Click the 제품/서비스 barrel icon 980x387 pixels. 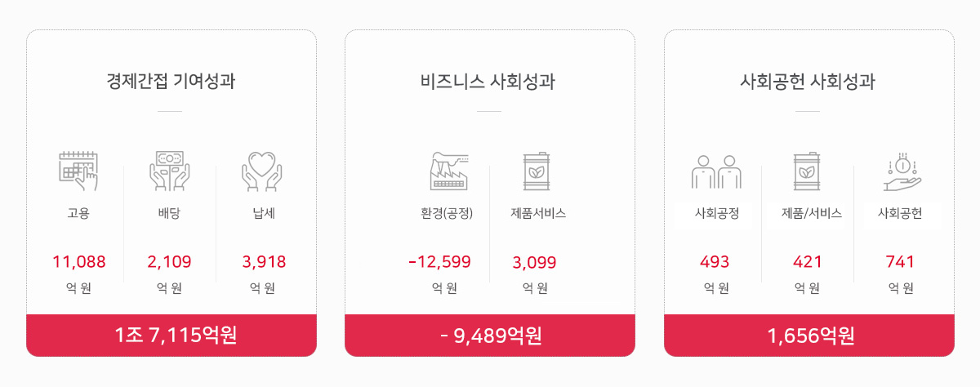[x=807, y=171]
